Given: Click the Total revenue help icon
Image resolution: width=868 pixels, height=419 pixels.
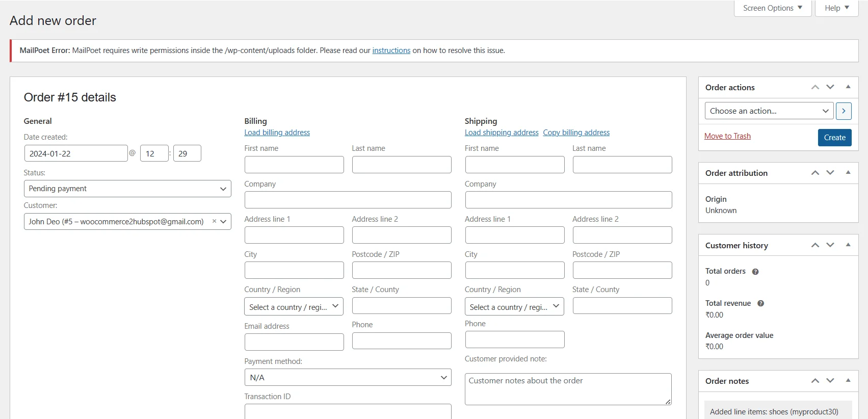Looking at the screenshot, I should 760,303.
